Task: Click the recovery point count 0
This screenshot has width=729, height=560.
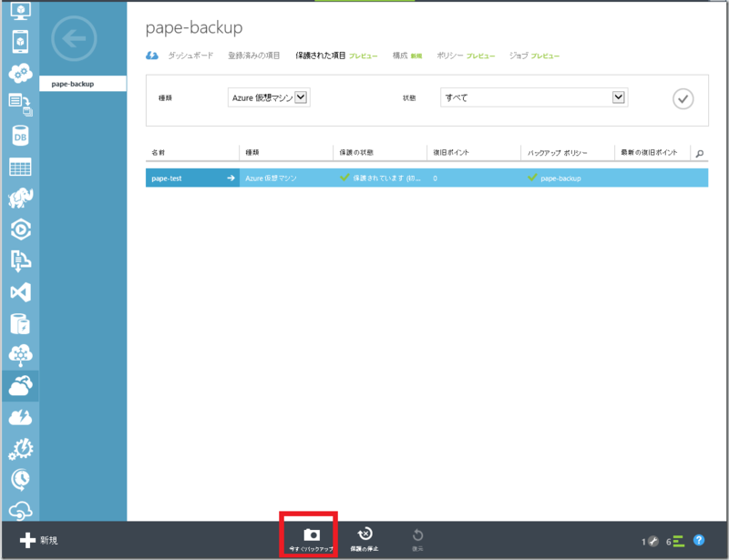Action: coord(435,178)
